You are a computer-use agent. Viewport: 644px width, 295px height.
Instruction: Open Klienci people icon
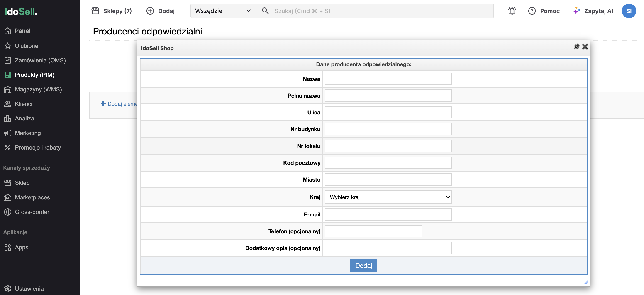8,104
